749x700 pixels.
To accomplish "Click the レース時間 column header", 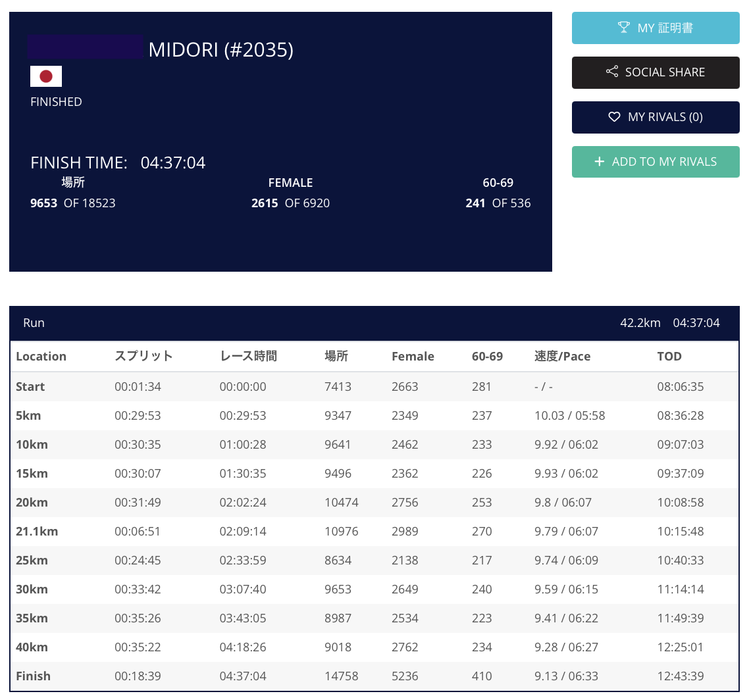I will point(248,356).
